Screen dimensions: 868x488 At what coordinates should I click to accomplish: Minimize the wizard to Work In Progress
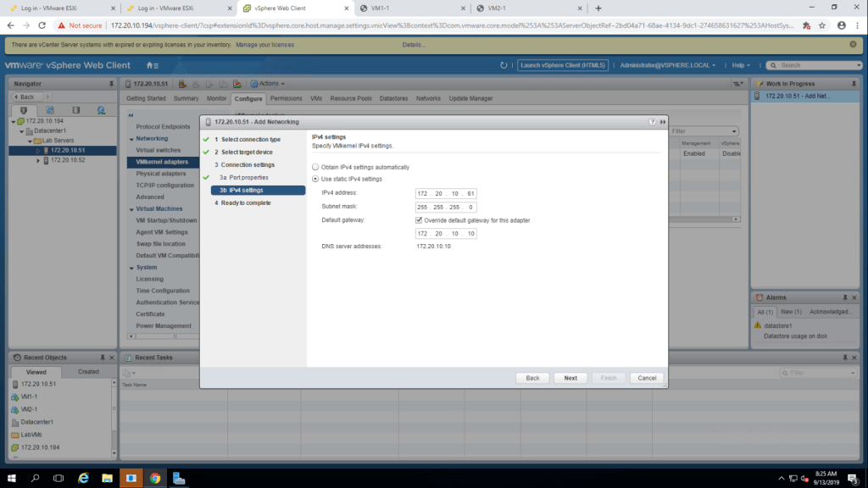[x=662, y=122]
